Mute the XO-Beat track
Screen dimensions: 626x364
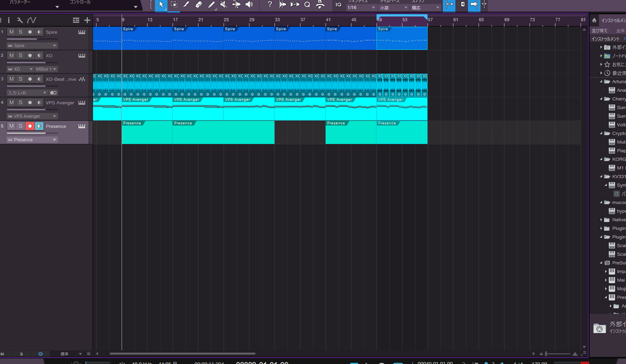[11, 79]
